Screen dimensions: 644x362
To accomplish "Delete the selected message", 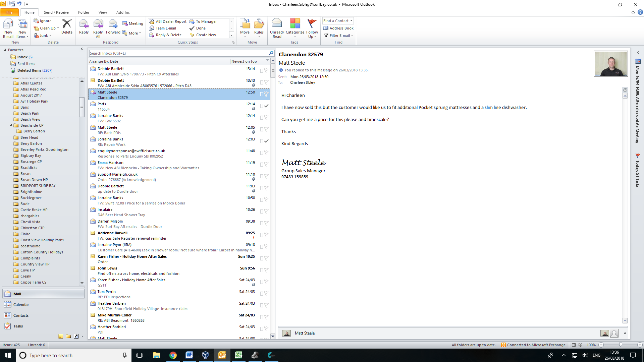I will tap(67, 27).
